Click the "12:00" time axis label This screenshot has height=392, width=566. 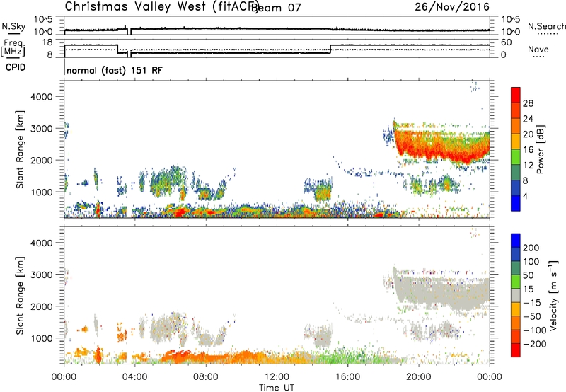point(277,377)
